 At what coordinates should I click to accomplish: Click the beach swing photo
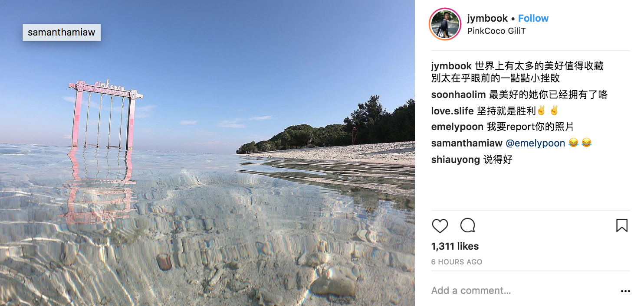(207, 173)
